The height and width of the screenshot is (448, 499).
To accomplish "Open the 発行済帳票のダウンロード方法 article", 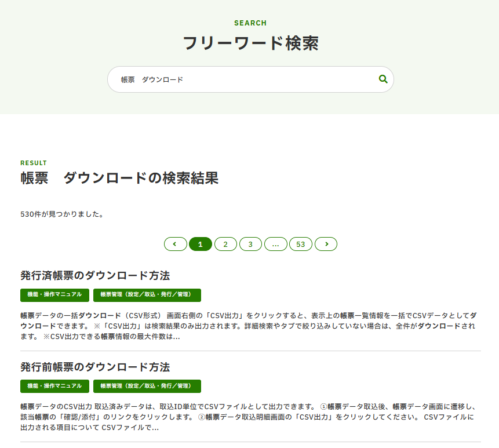I will [x=95, y=275].
